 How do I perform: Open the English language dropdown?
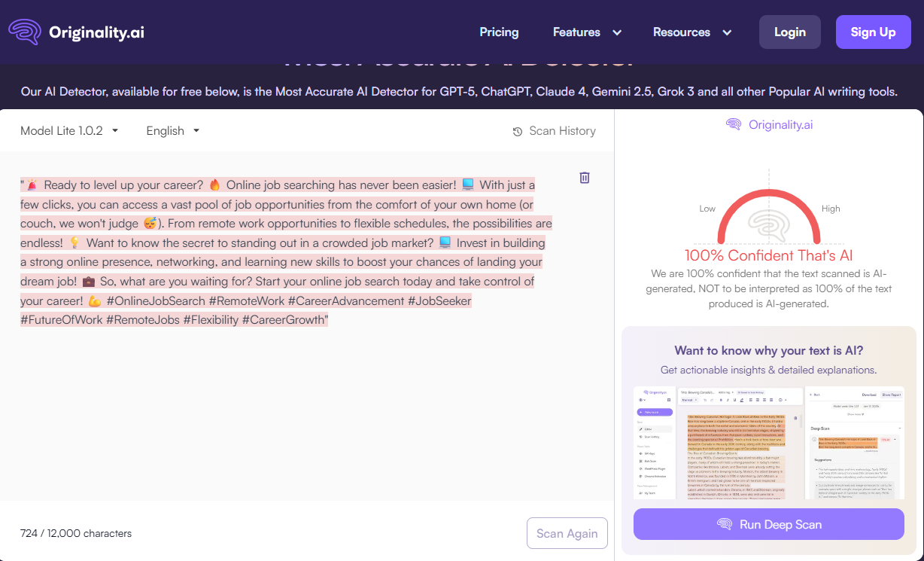173,130
